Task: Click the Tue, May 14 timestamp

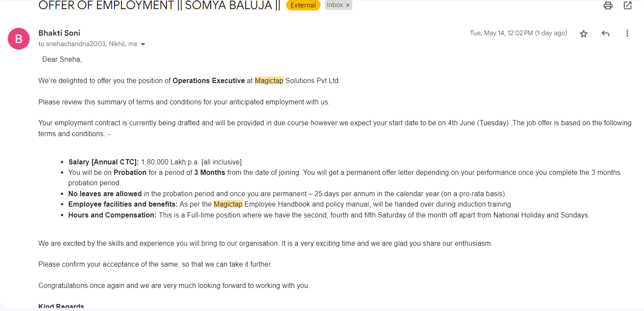Action: (518, 33)
